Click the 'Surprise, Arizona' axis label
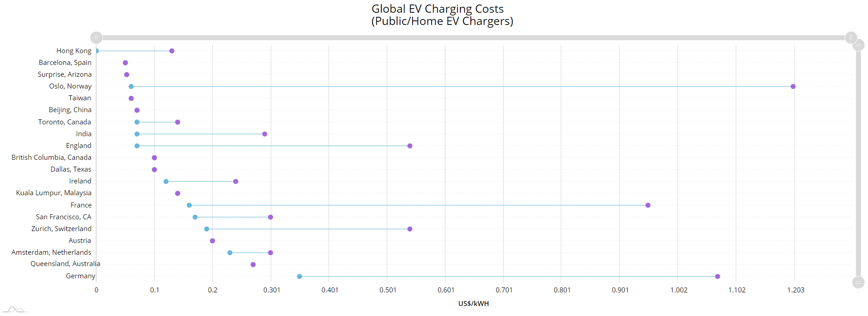This screenshot has height=316, width=868. click(x=65, y=74)
